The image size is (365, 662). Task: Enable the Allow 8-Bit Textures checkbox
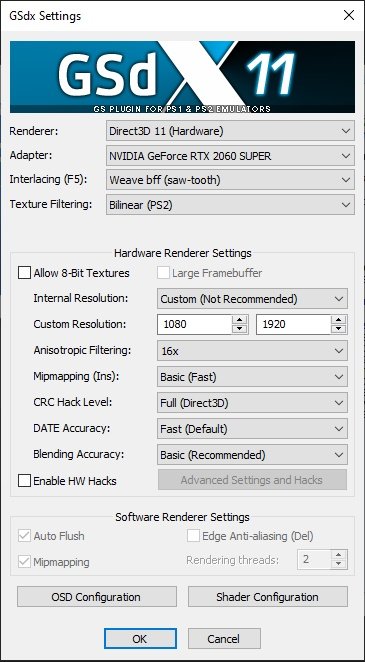tap(24, 273)
